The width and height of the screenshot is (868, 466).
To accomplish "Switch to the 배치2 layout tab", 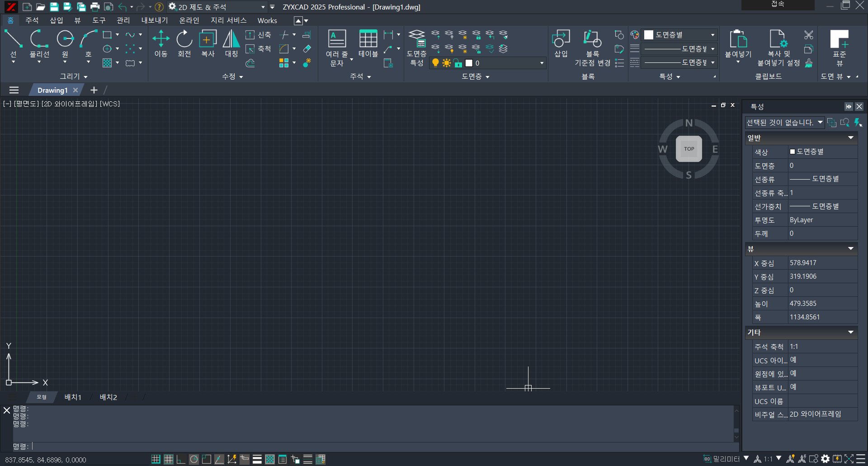I will [108, 397].
